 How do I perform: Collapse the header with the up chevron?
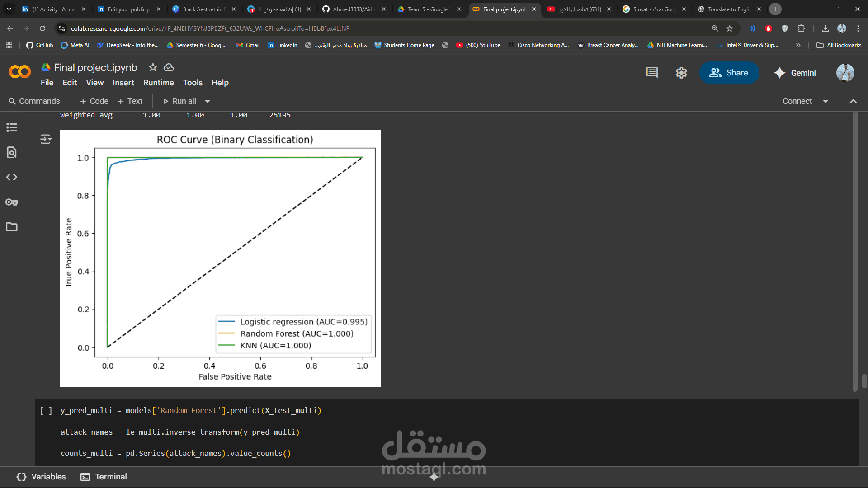pos(853,101)
